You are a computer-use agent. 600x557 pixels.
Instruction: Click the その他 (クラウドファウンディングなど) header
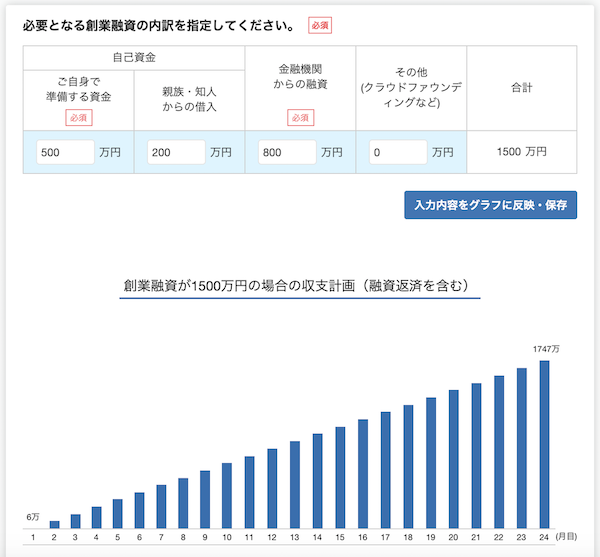[x=411, y=87]
